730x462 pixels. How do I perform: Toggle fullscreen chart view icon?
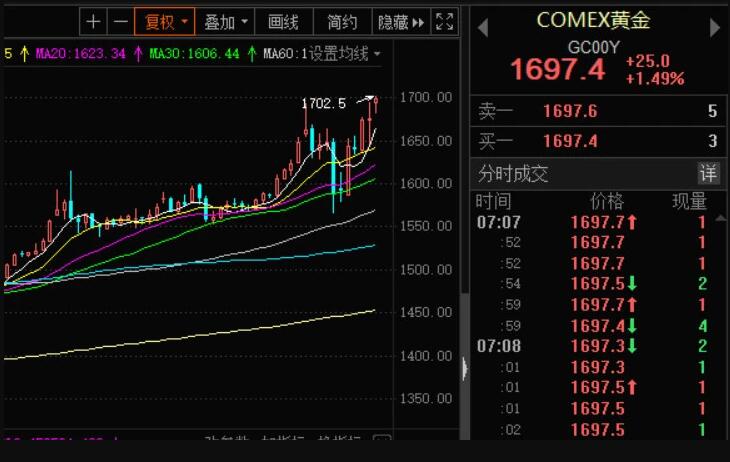tap(446, 21)
